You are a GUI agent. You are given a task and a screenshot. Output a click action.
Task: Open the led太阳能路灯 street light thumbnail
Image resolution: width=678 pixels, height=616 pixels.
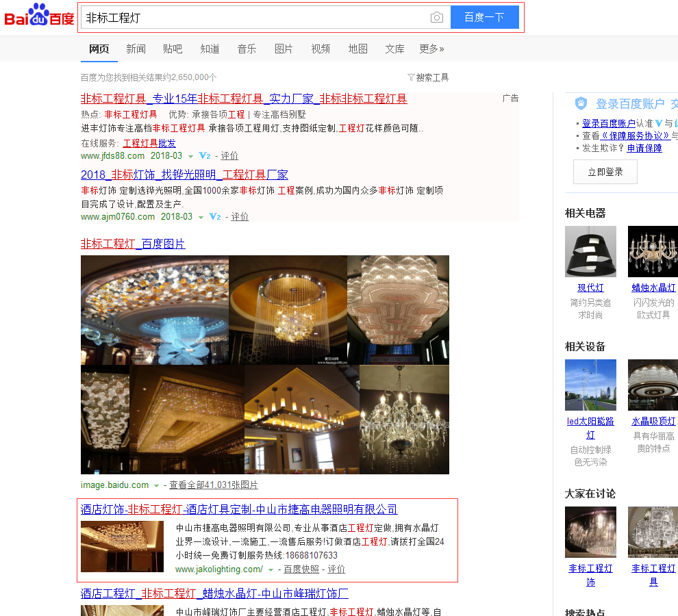(590, 385)
